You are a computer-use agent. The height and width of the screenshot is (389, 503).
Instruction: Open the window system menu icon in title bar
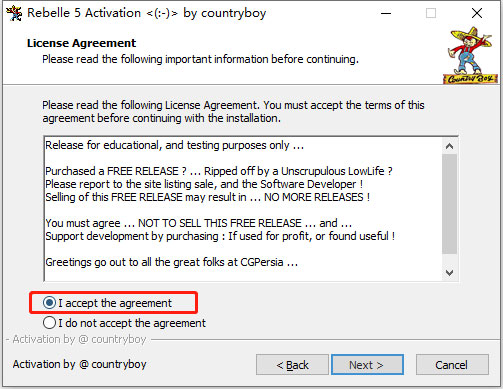click(x=14, y=13)
